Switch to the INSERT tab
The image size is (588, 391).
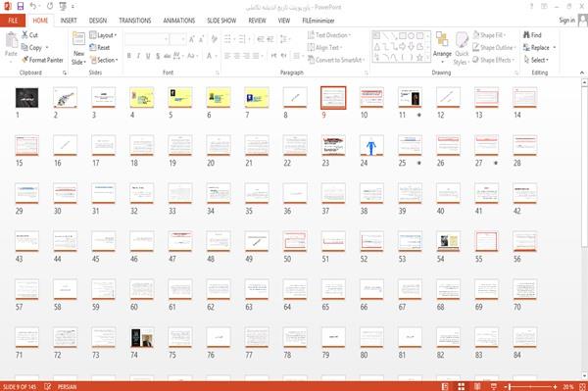pyautogui.click(x=69, y=21)
